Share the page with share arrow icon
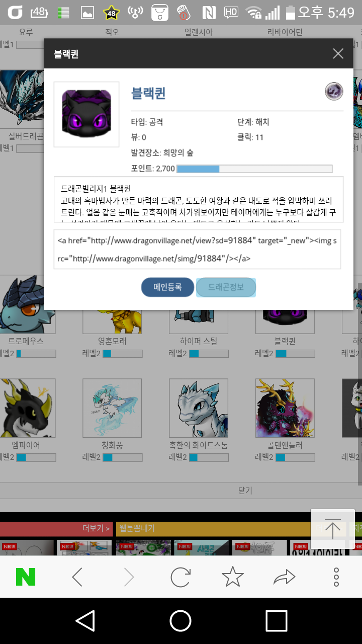Image resolution: width=362 pixels, height=644 pixels. 285,577
